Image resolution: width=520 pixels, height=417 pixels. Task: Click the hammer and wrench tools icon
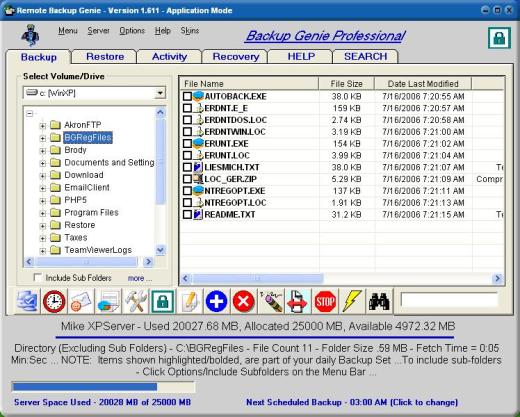click(x=135, y=301)
